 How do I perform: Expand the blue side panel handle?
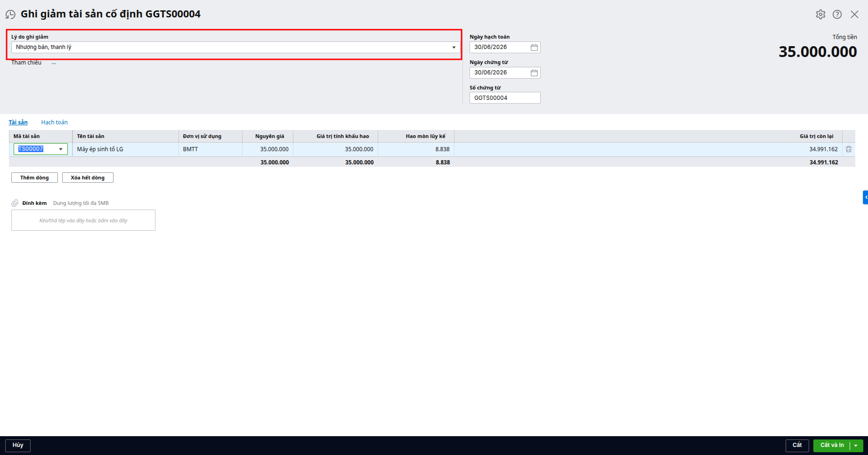point(866,197)
